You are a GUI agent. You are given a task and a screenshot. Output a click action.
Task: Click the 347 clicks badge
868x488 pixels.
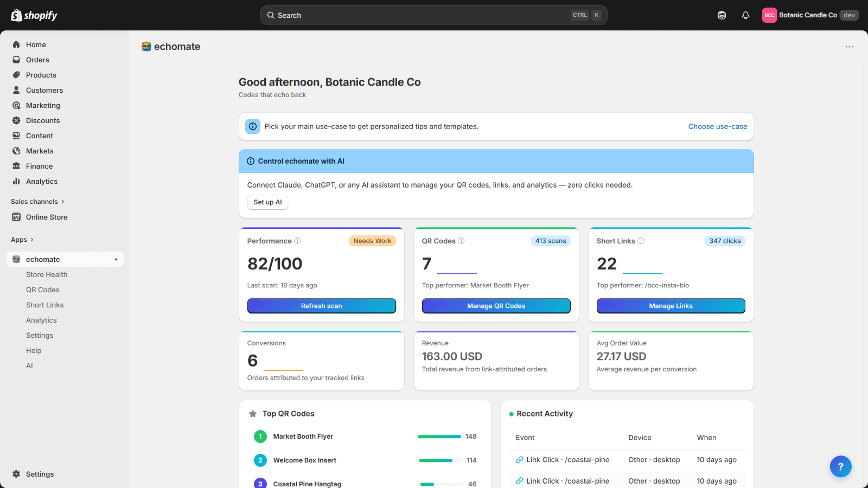click(725, 241)
